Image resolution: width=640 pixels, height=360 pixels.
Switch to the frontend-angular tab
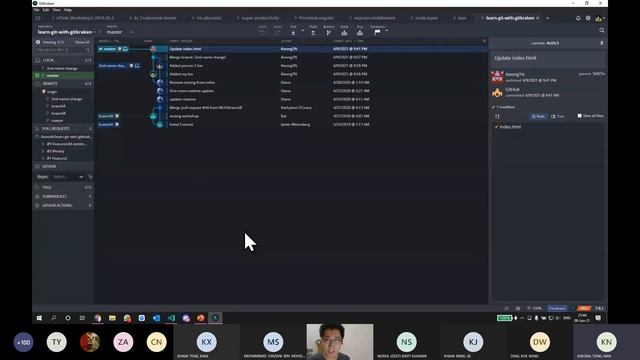pos(316,18)
